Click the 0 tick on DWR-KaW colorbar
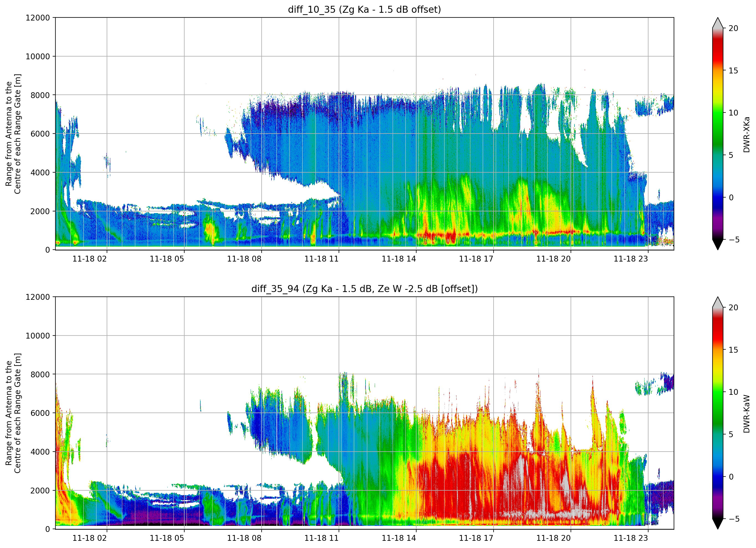This screenshot has width=756, height=548. click(x=731, y=477)
